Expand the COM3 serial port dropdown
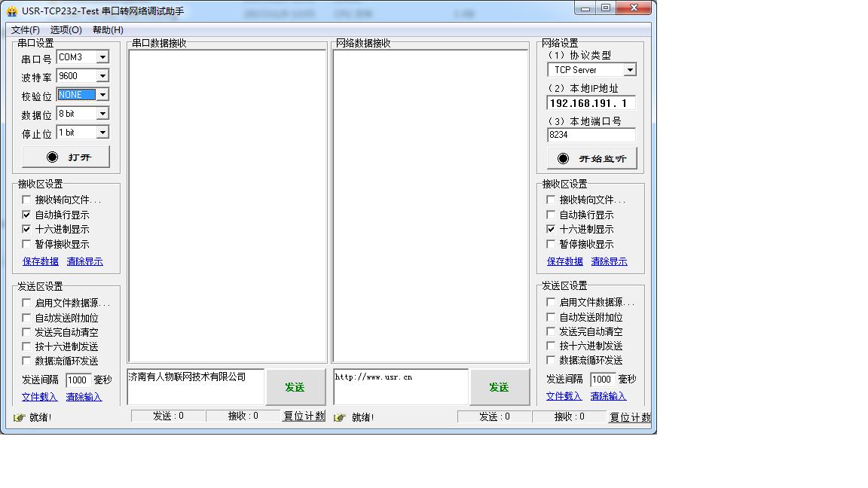Screen dimensions: 868x488 click(x=102, y=57)
